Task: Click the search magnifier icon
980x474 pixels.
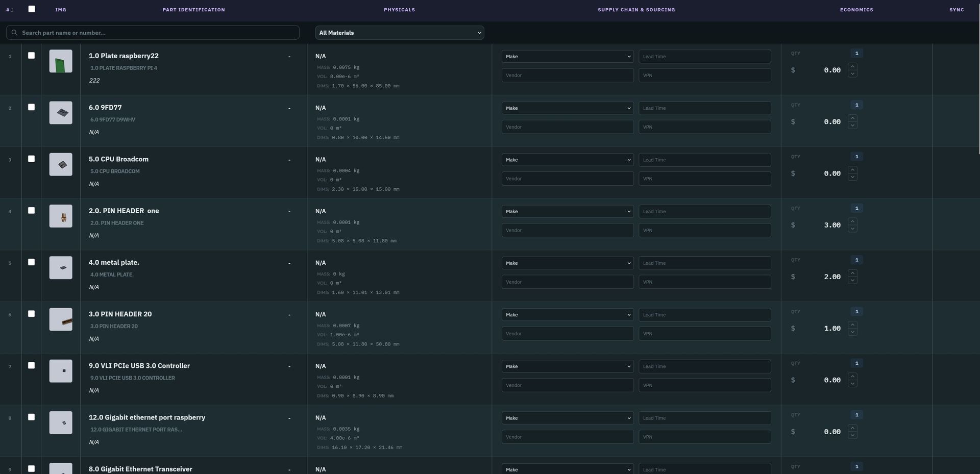Action: pos(14,33)
